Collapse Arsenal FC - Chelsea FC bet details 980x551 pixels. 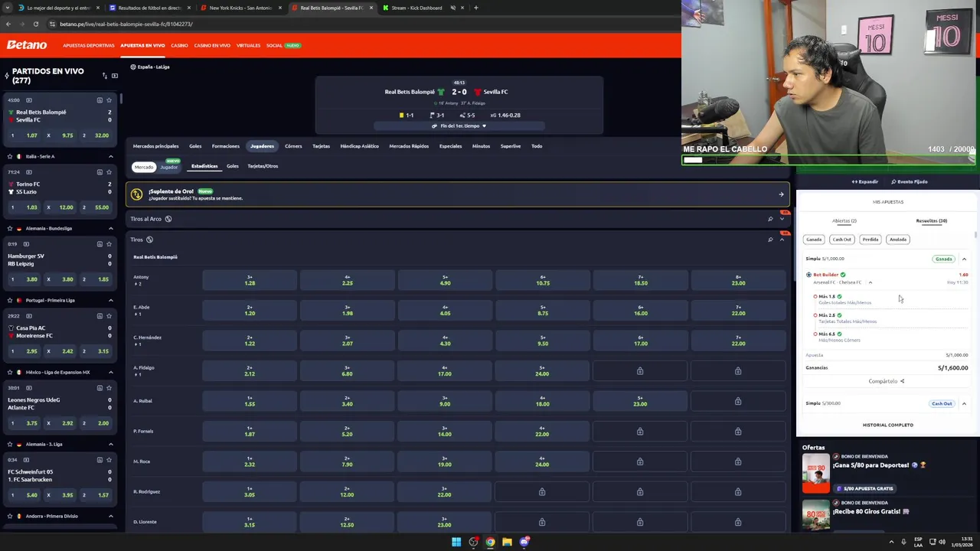pyautogui.click(x=870, y=282)
